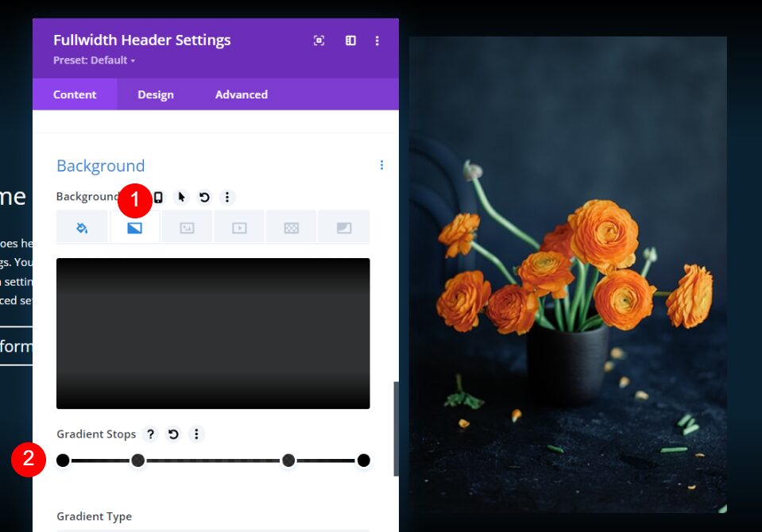Select the background image tab
The width and height of the screenshot is (762, 532).
click(x=187, y=227)
